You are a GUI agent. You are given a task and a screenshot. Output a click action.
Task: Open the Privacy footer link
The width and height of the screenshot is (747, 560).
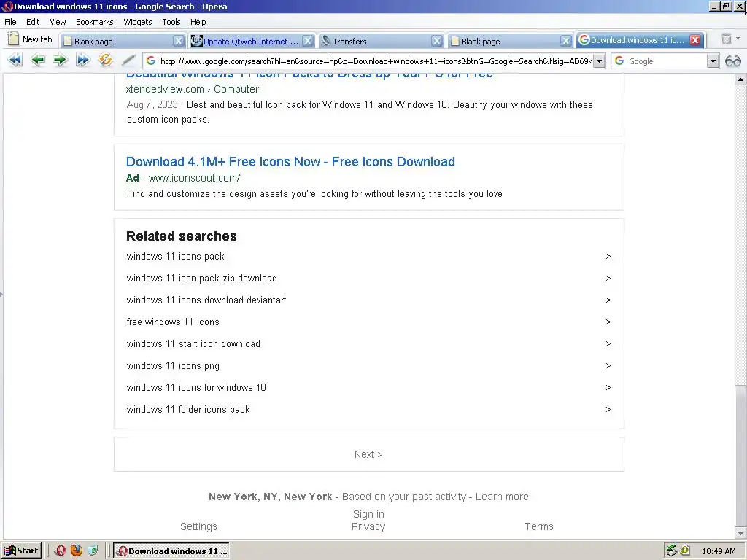pyautogui.click(x=368, y=526)
